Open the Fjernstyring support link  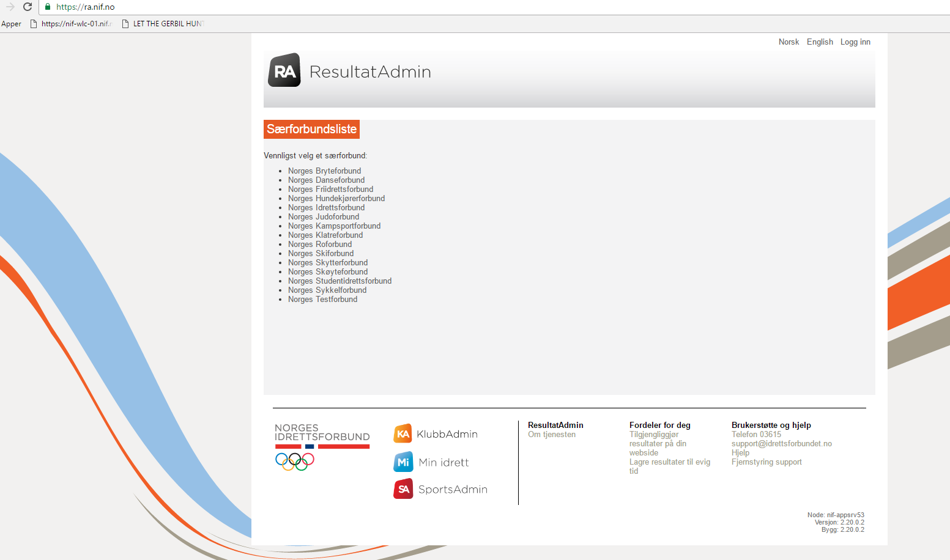[766, 462]
